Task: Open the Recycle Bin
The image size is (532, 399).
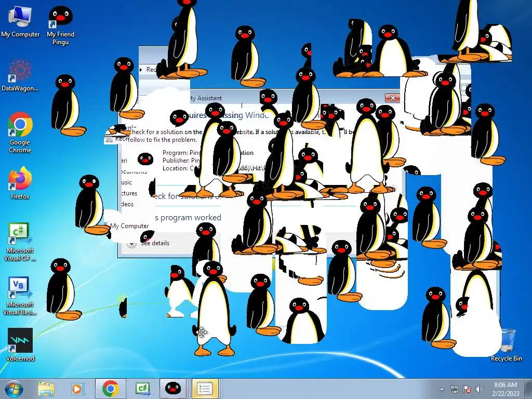Action: click(506, 345)
